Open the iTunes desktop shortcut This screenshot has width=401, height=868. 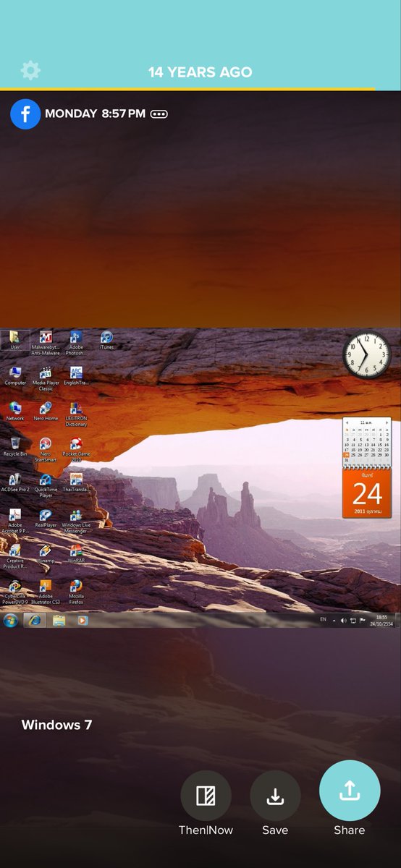click(106, 340)
